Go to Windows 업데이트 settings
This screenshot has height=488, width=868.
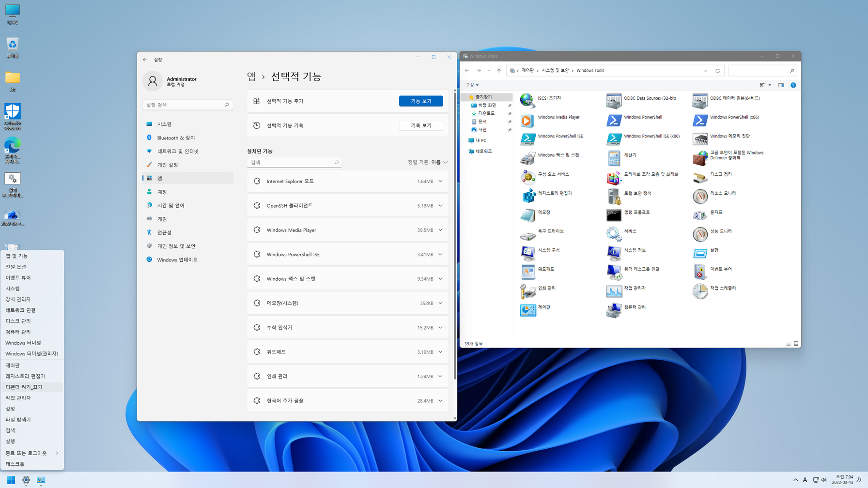188,259
